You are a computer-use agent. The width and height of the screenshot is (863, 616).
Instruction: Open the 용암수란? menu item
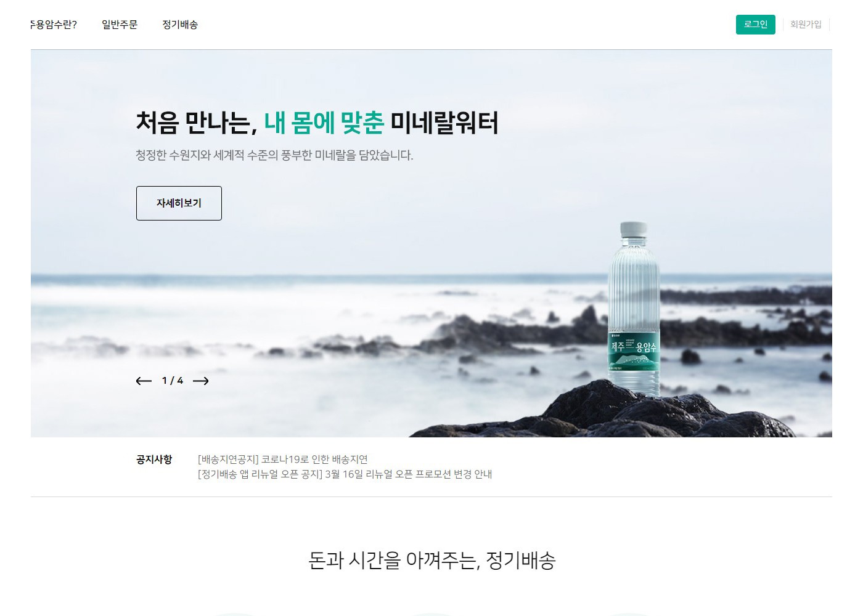(x=54, y=25)
